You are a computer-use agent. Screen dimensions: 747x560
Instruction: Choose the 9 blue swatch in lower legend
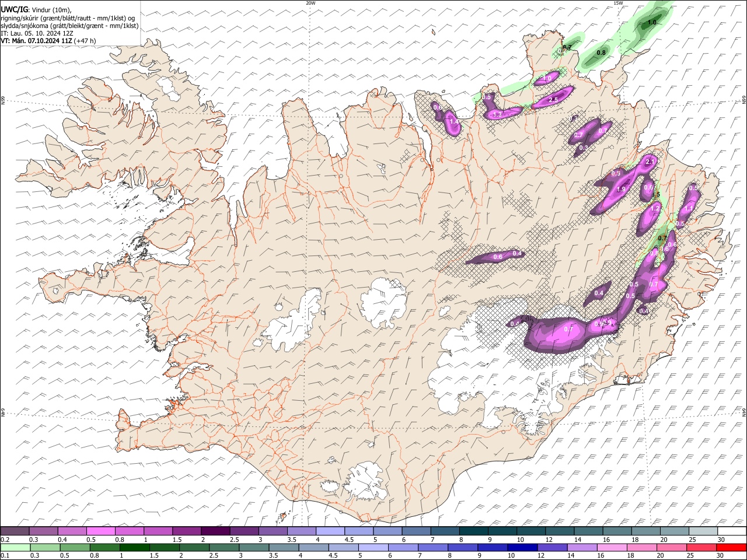click(x=493, y=547)
